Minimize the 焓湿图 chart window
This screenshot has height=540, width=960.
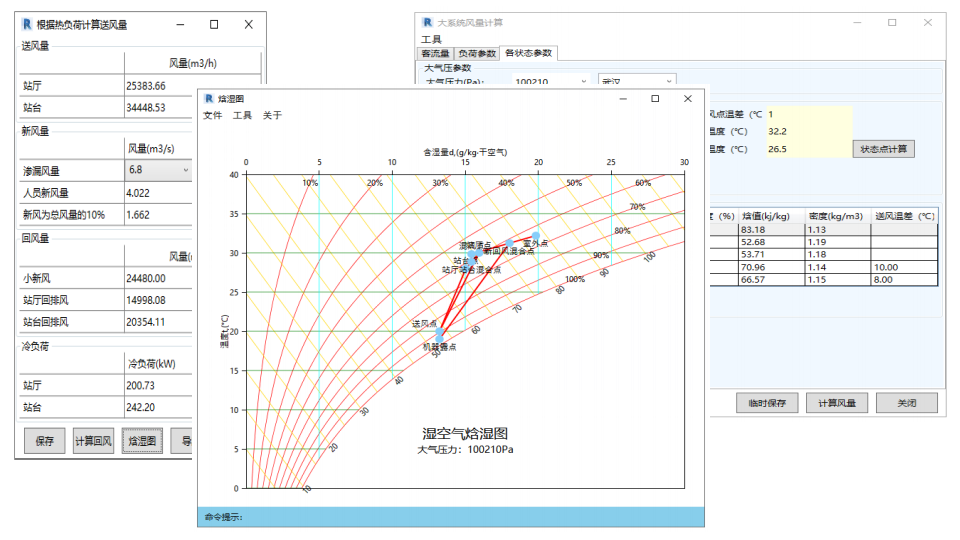pyautogui.click(x=623, y=99)
